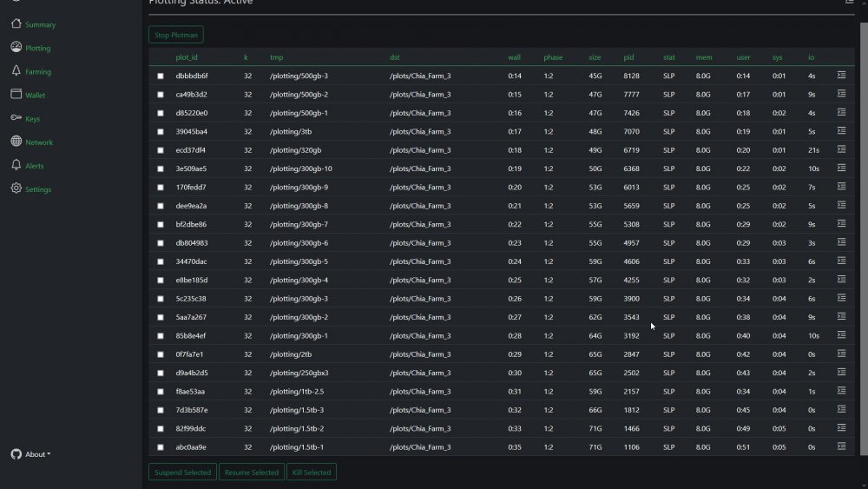
Task: Sort table by plot_id column header
Action: (x=187, y=57)
